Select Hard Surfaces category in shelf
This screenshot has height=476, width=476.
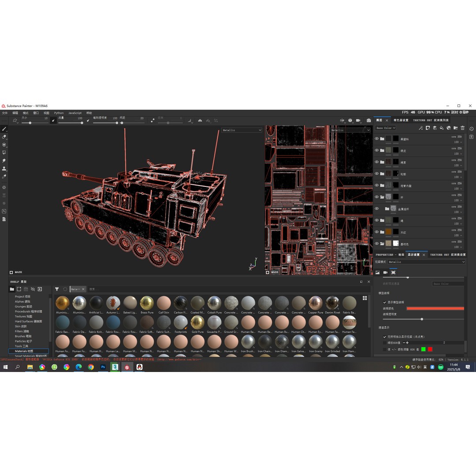coord(28,321)
